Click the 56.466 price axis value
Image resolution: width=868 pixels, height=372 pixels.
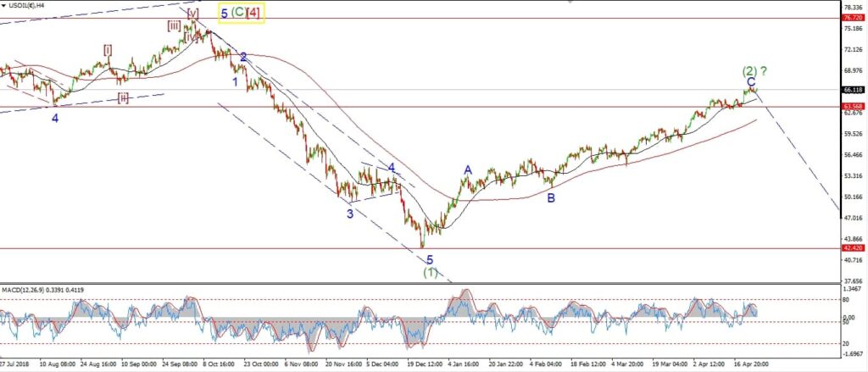pyautogui.click(x=853, y=154)
